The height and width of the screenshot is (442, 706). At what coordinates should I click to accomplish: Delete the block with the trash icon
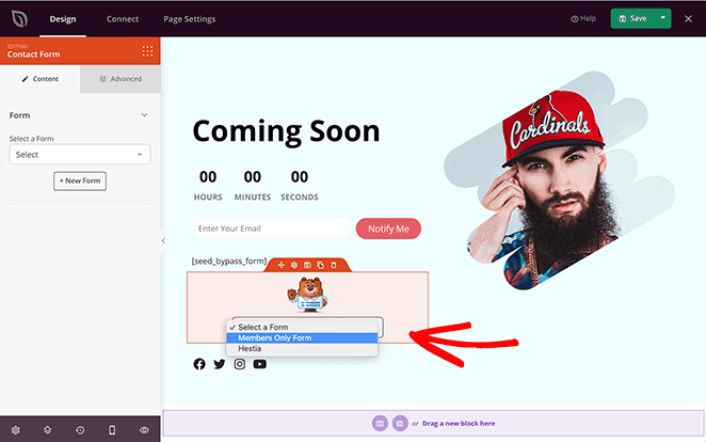[x=334, y=265]
